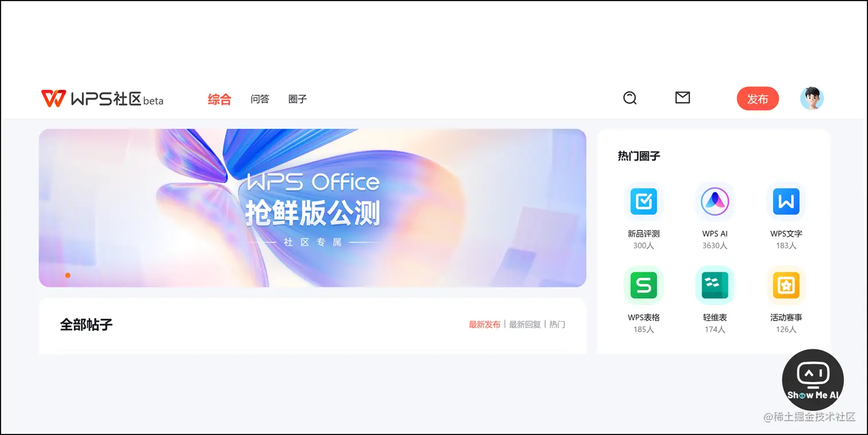This screenshot has height=435, width=868.
Task: Click the 热门圈子 heading
Action: click(639, 156)
